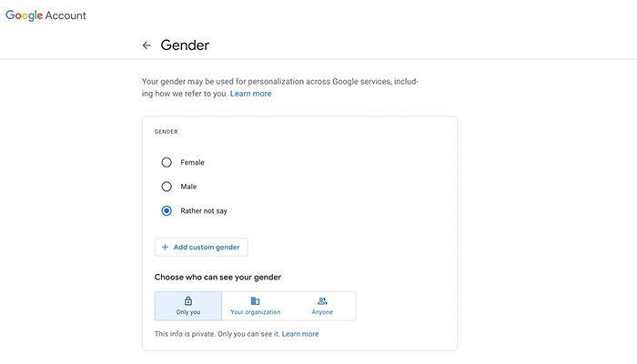Select the Male radio button

(167, 187)
